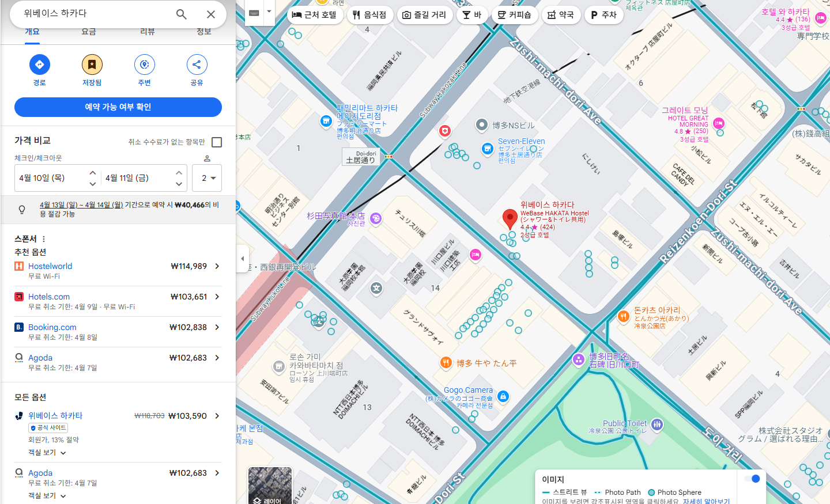Collapse the side panel arrow
The width and height of the screenshot is (830, 504).
[242, 259]
